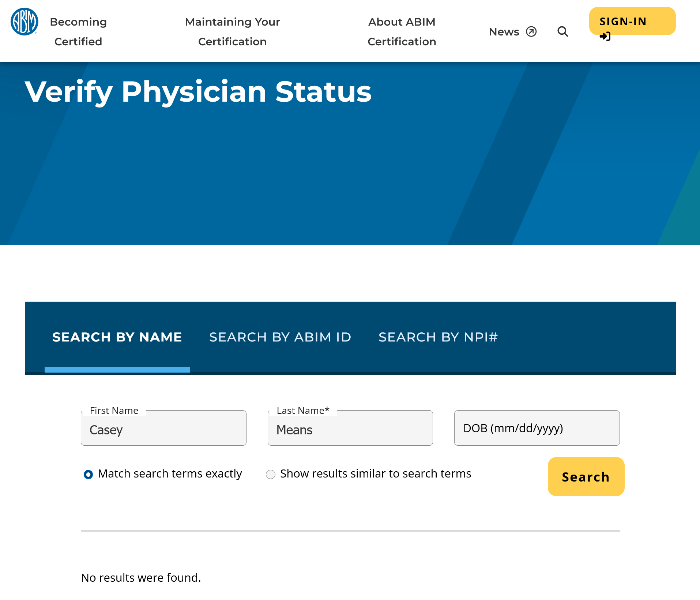Click the Verify Physician Status heading
Viewport: 700px width, 600px height.
(198, 91)
